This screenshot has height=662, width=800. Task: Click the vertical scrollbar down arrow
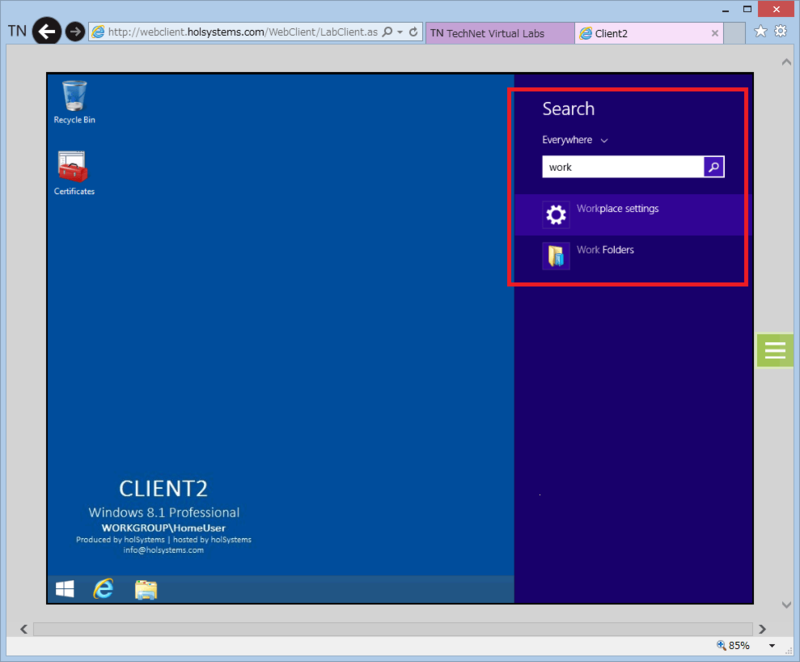tap(786, 605)
